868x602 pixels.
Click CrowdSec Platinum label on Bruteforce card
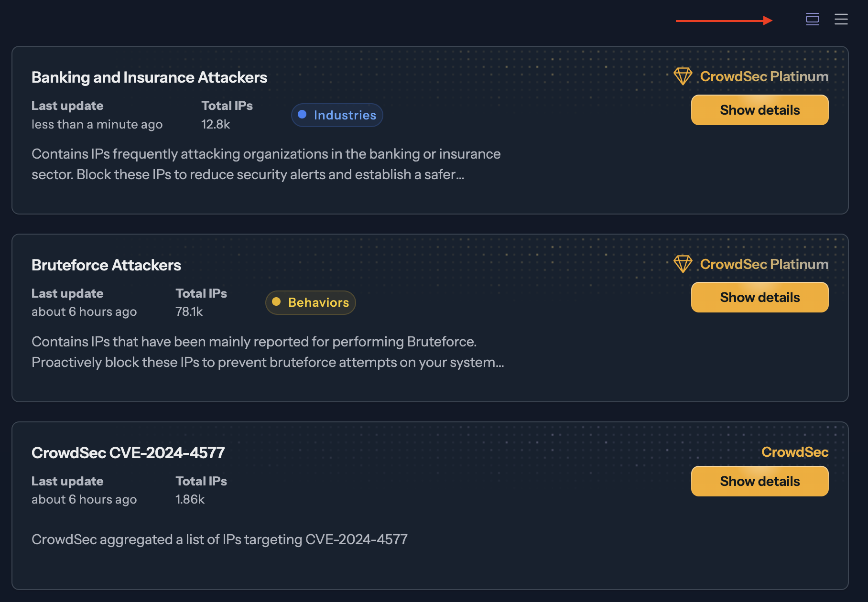[764, 264]
